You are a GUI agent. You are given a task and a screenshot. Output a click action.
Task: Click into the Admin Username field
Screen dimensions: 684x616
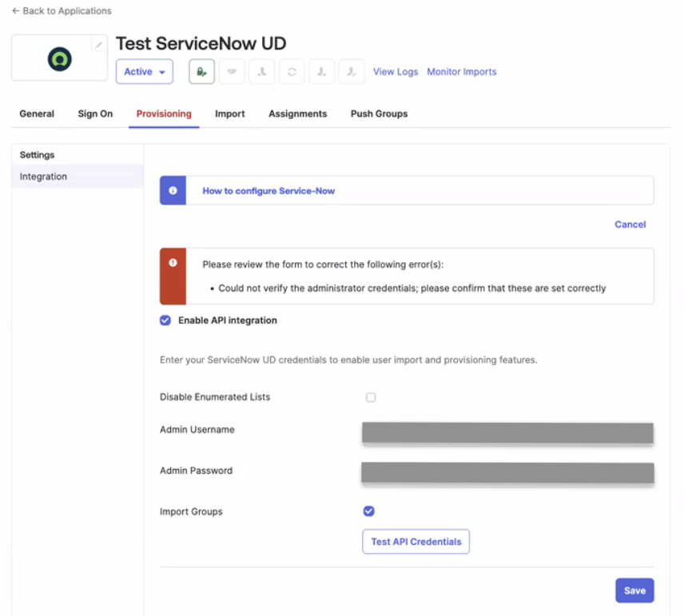click(x=507, y=432)
